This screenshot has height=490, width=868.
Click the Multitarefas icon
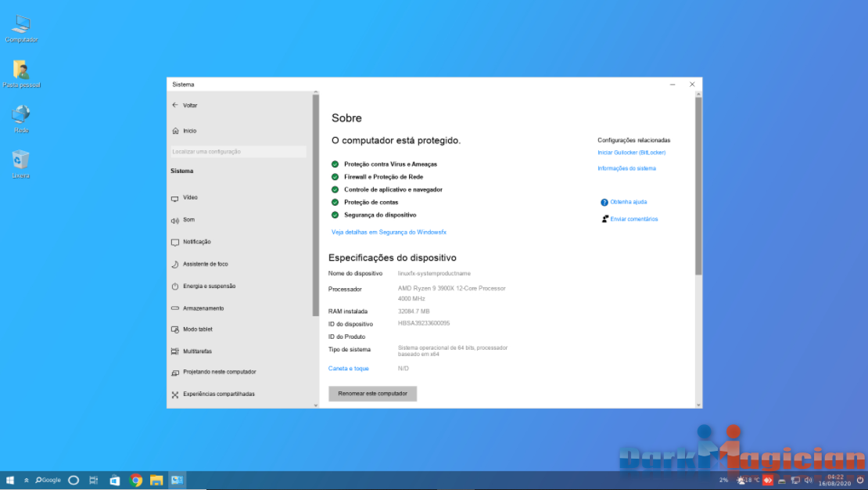[x=175, y=351]
